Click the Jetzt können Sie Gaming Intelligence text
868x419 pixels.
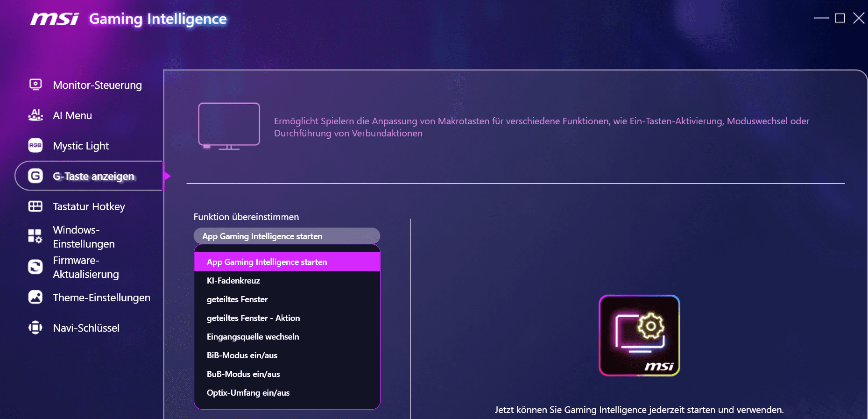[639, 410]
